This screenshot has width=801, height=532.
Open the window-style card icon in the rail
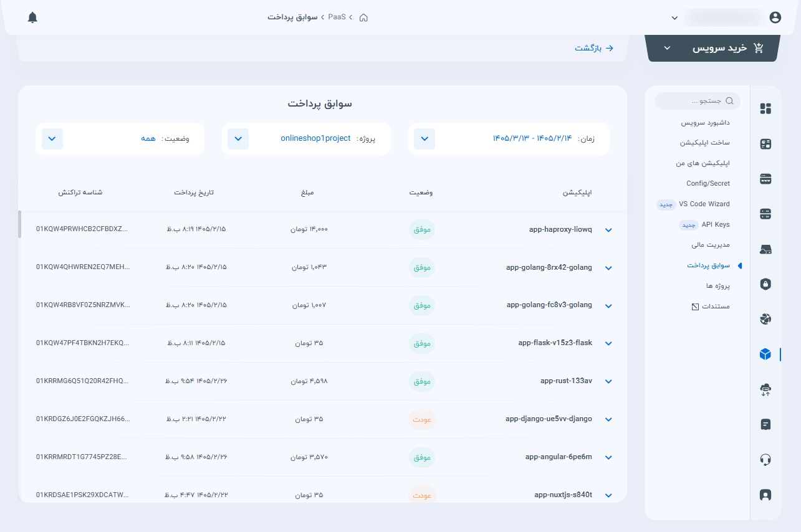point(766,179)
